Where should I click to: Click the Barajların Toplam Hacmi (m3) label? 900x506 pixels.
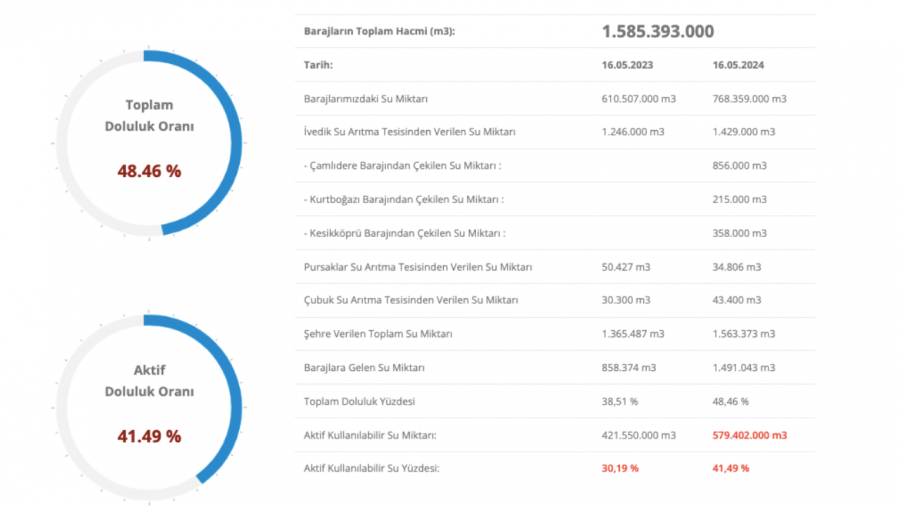(x=379, y=31)
